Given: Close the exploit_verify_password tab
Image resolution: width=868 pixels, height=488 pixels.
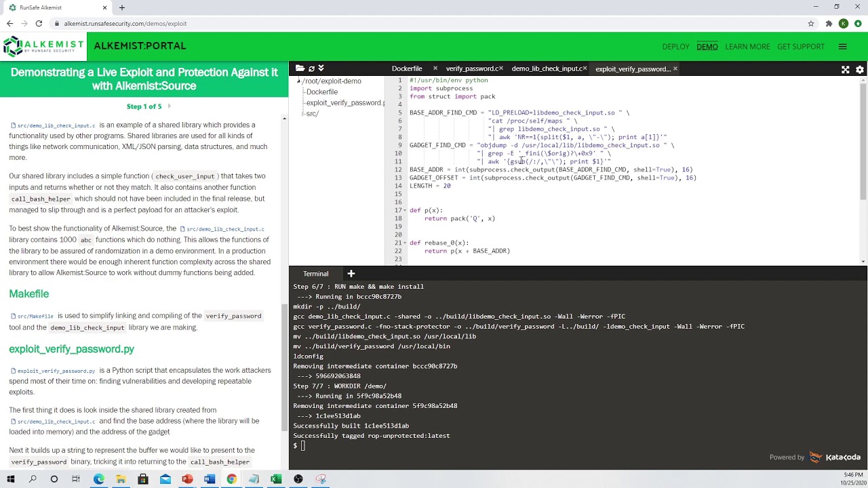Looking at the screenshot, I should (675, 68).
